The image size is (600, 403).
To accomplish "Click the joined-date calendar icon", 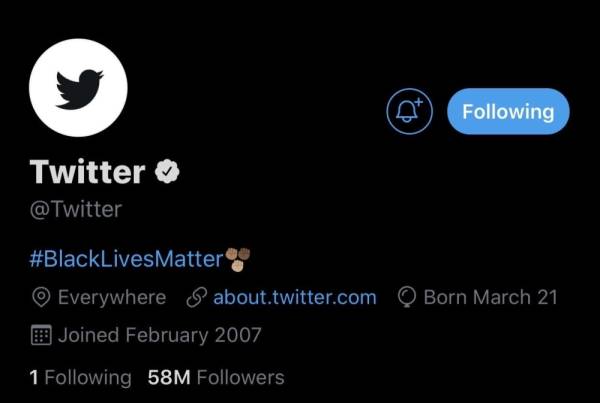I will 41,336.
